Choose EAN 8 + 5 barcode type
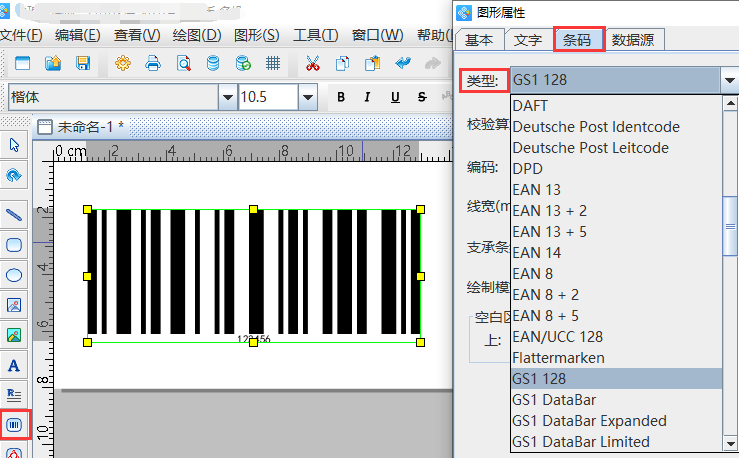739x458 pixels. pyautogui.click(x=616, y=316)
